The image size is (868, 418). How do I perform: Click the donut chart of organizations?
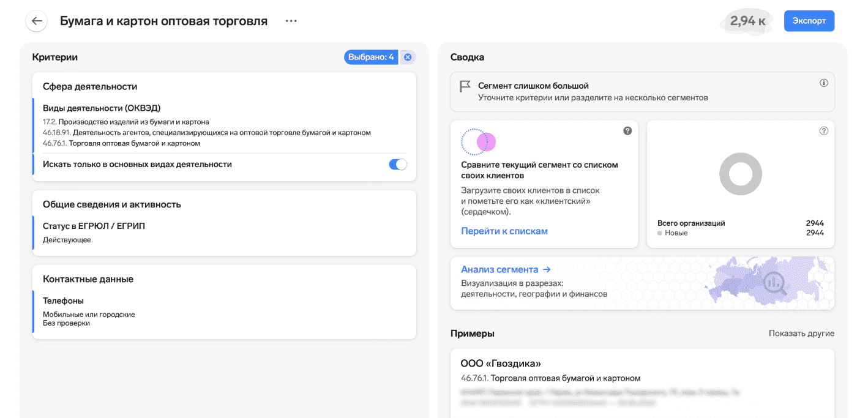click(x=741, y=174)
